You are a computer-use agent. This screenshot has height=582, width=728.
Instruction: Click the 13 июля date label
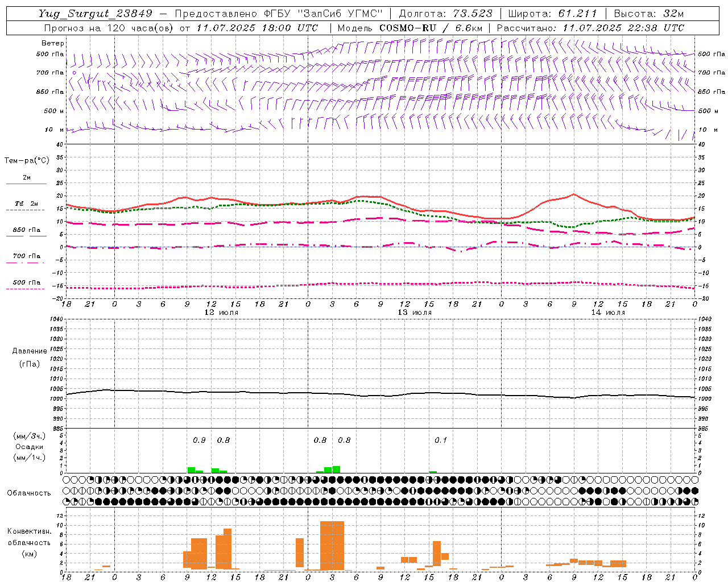415,313
